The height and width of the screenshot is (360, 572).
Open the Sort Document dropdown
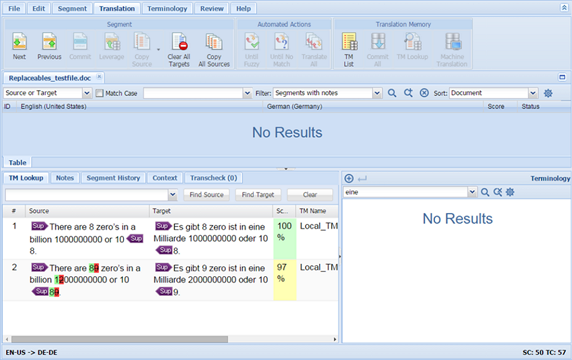pyautogui.click(x=533, y=93)
